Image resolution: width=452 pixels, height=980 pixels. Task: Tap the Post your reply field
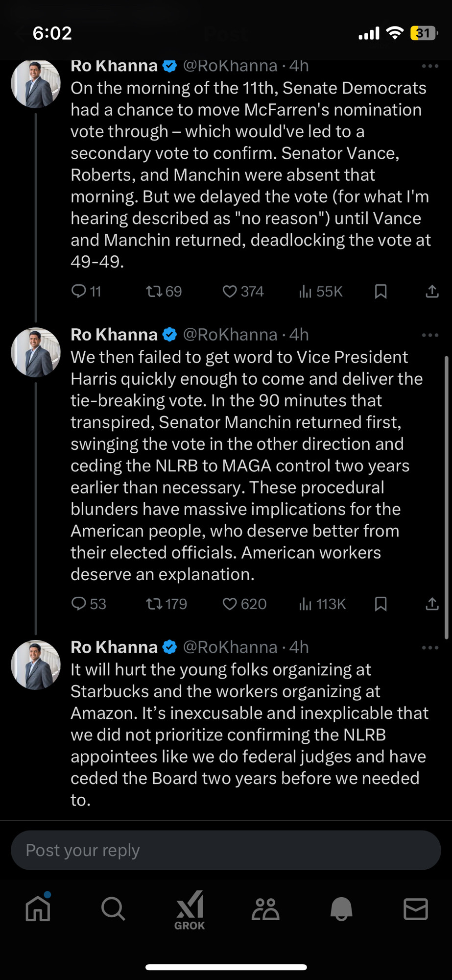226,850
